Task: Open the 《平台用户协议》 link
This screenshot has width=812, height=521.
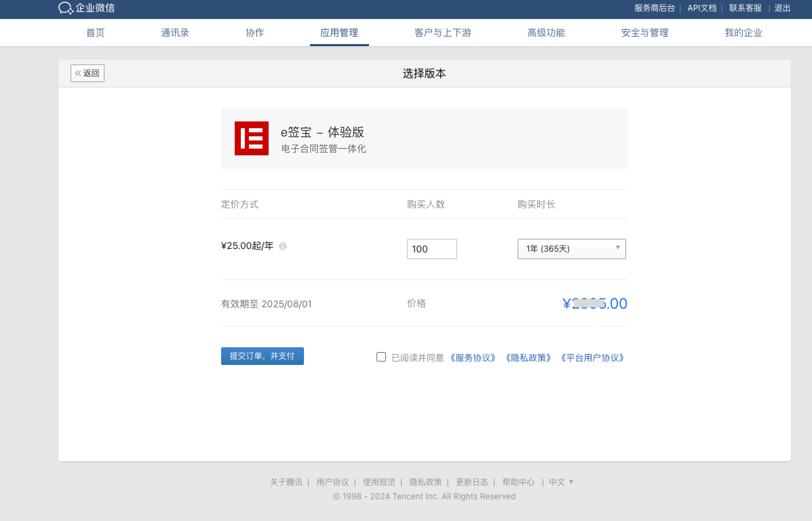Action: 593,358
